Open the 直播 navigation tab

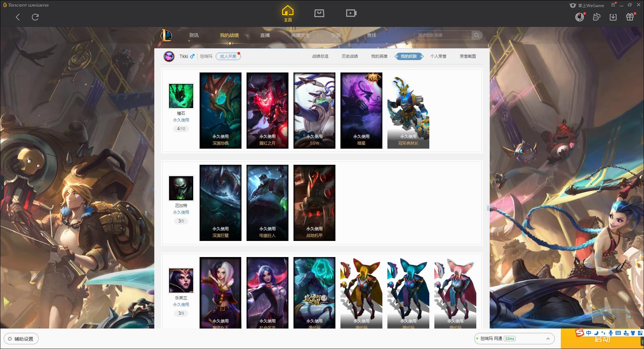pos(265,35)
